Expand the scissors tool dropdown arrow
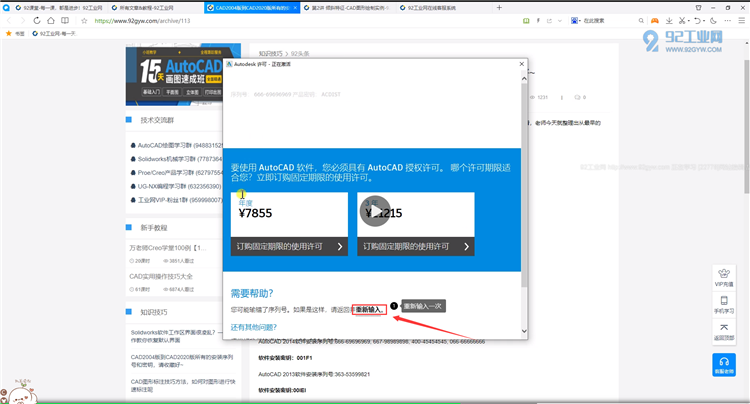 [688, 21]
